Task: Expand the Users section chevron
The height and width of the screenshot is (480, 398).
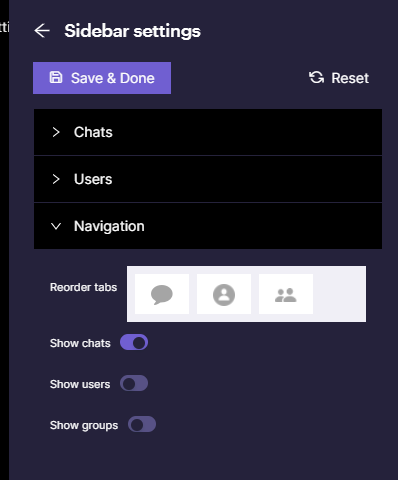Action: click(x=56, y=179)
